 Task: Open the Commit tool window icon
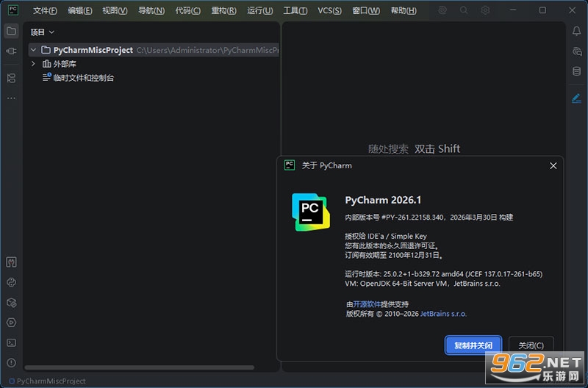coord(11,51)
